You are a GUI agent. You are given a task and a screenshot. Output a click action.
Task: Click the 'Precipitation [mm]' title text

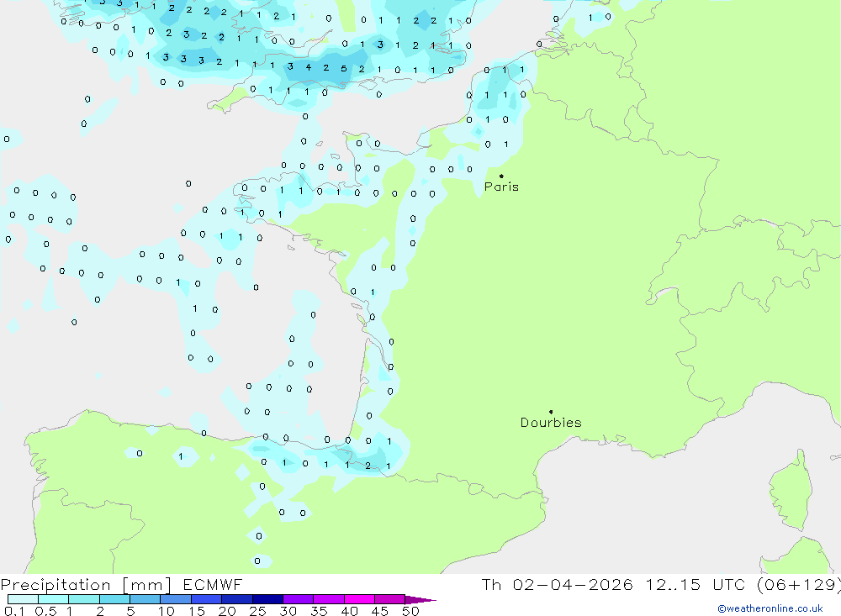pyautogui.click(x=86, y=585)
